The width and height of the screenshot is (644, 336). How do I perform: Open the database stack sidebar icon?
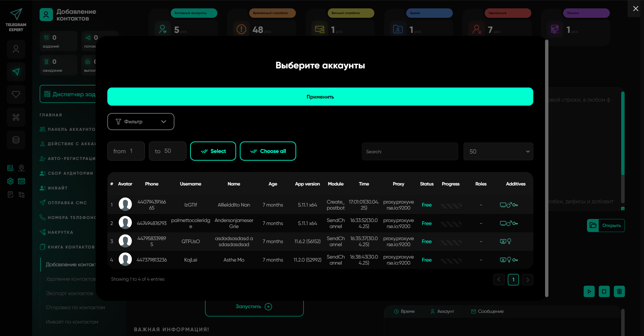[16, 140]
